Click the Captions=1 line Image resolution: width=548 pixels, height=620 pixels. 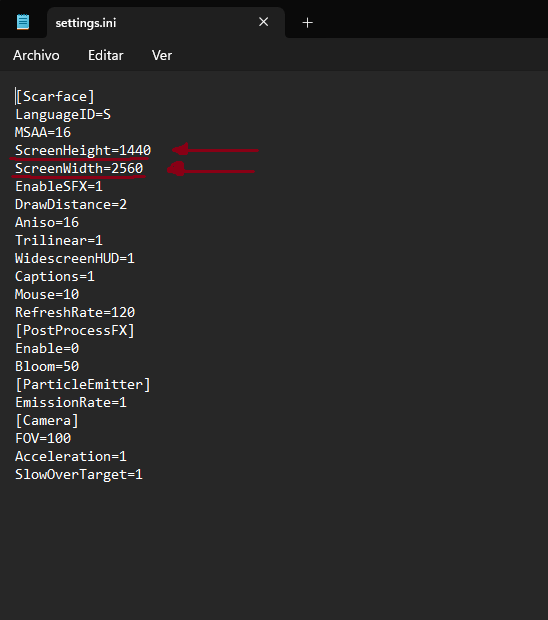coord(55,276)
